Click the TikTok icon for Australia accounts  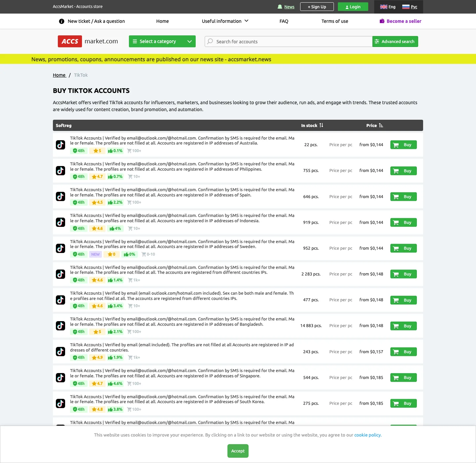(x=60, y=145)
